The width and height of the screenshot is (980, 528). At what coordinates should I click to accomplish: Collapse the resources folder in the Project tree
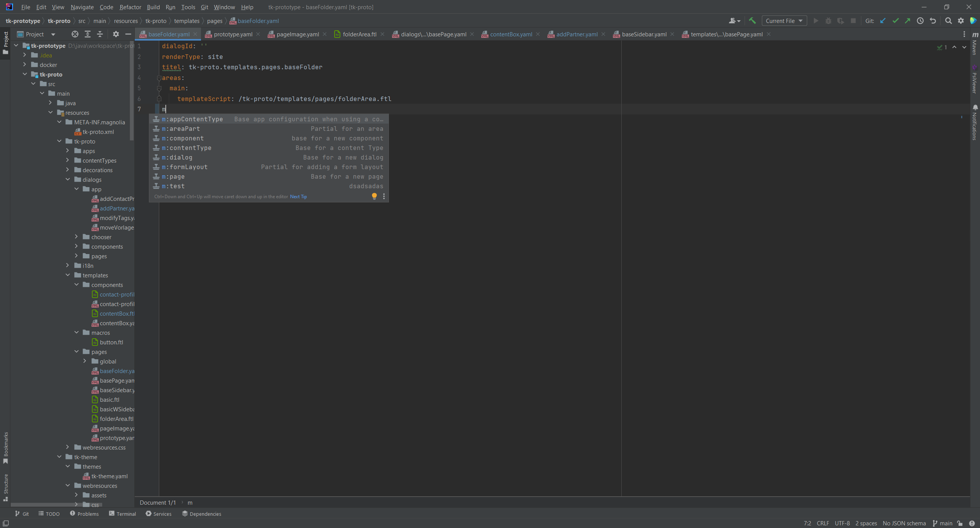(x=50, y=112)
